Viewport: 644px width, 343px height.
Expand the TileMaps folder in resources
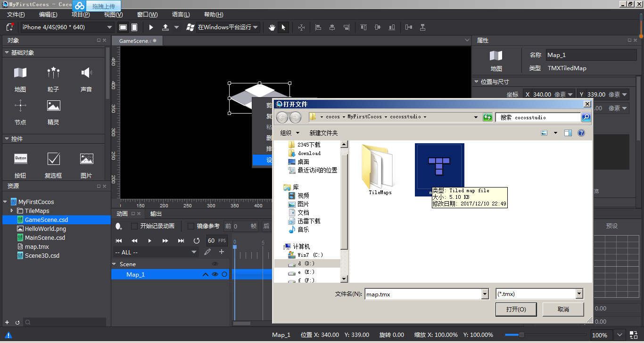click(x=12, y=211)
